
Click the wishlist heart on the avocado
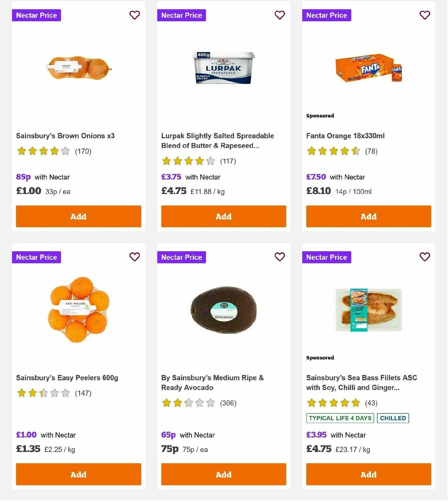point(280,257)
